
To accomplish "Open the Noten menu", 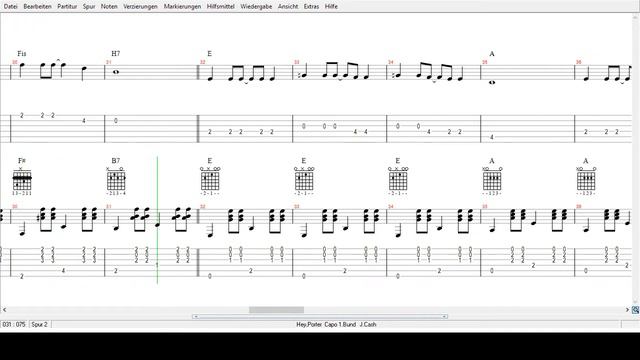I will pos(109,7).
